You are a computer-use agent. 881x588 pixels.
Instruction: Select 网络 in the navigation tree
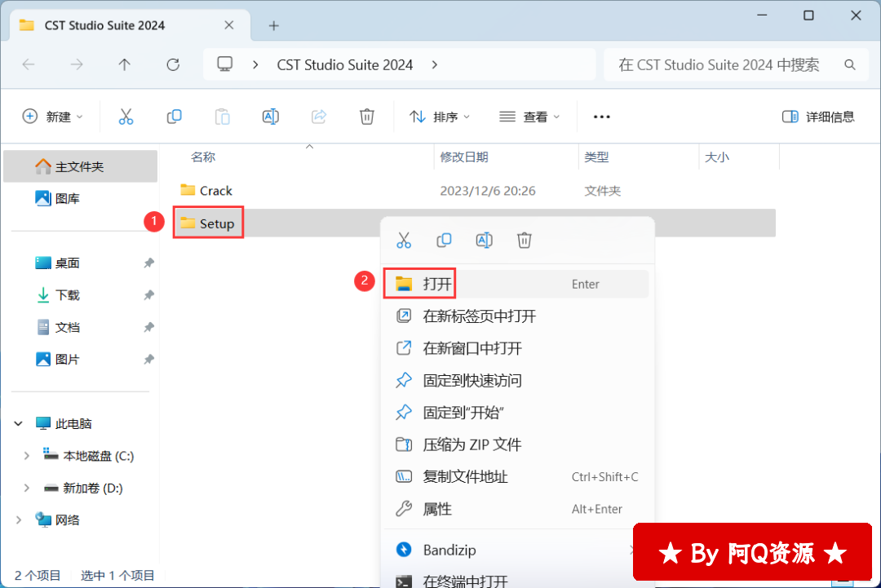click(80, 520)
